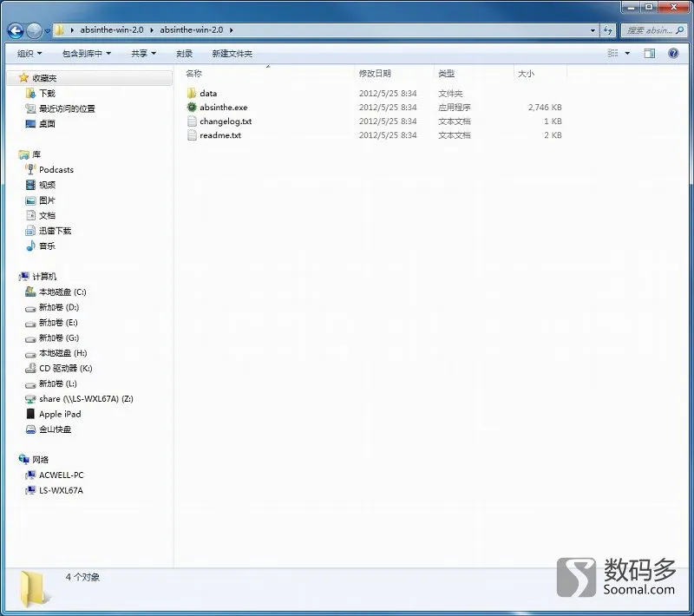Viewport: 694px width, 616px height.
Task: Click the 收藏夹 favorites star icon
Action: (23, 78)
